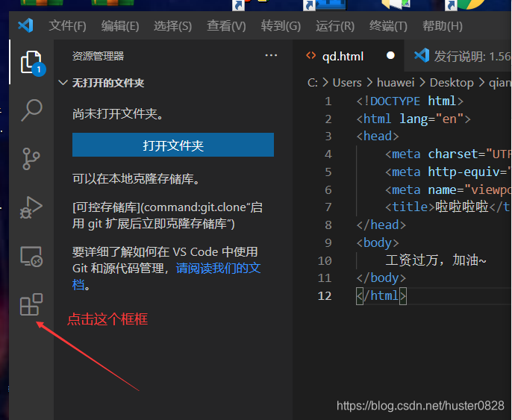Open the Remote Explorer icon
Image resolution: width=512 pixels, height=420 pixels.
[31, 256]
